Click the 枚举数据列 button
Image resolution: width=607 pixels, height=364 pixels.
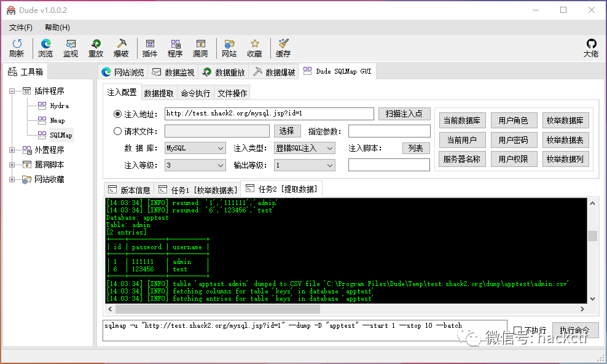(565, 159)
